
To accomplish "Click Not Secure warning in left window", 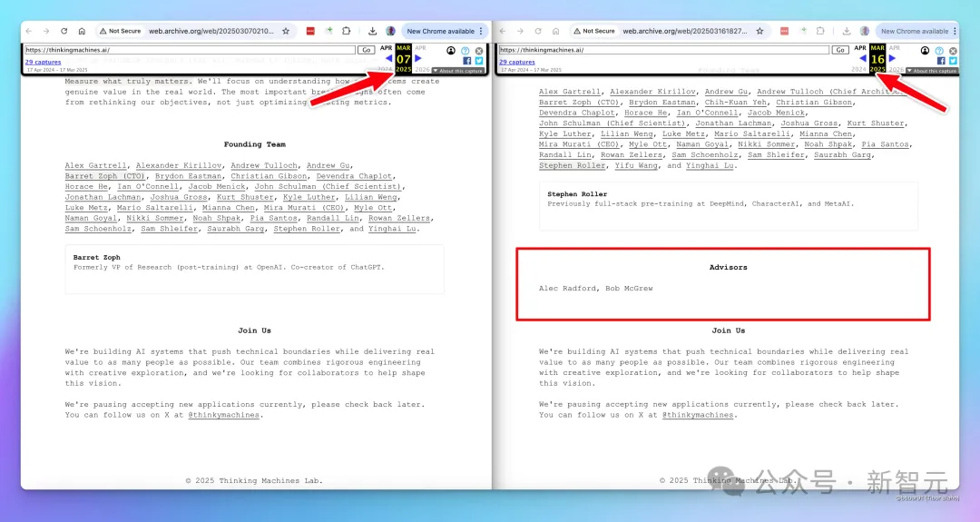I will (x=120, y=31).
